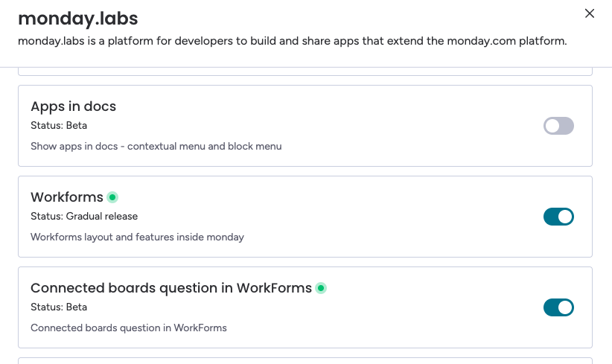This screenshot has width=612, height=364.
Task: Click the partially visible card at top
Action: (305, 71)
